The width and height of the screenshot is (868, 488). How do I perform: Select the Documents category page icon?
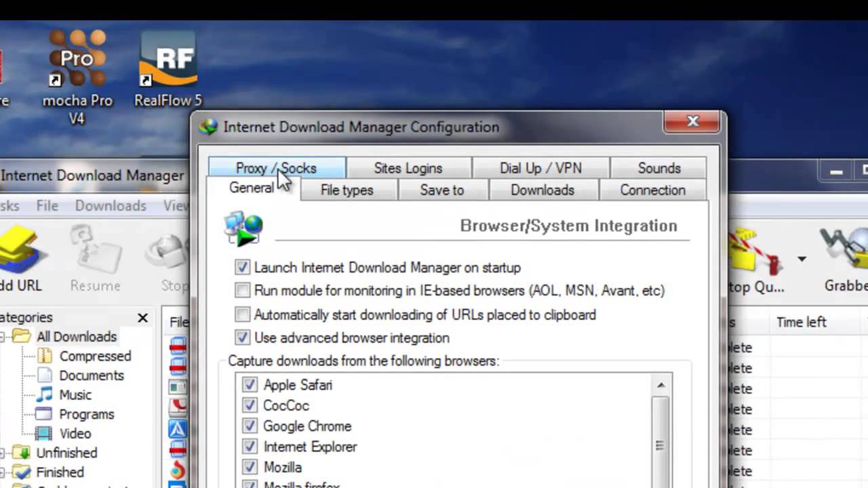pyautogui.click(x=44, y=375)
